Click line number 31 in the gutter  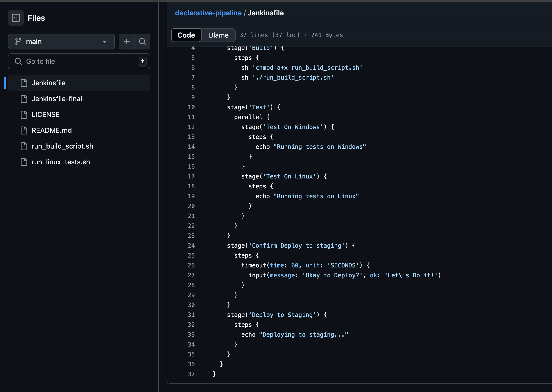click(x=191, y=315)
